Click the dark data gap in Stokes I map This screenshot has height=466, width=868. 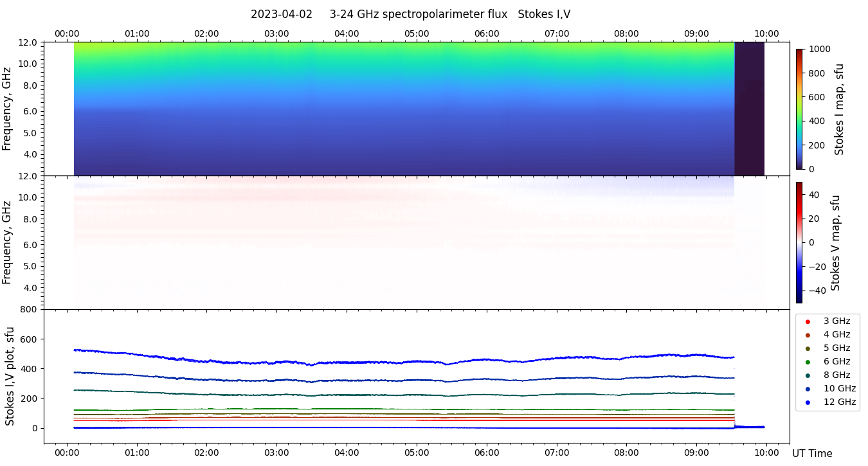pyautogui.click(x=749, y=109)
